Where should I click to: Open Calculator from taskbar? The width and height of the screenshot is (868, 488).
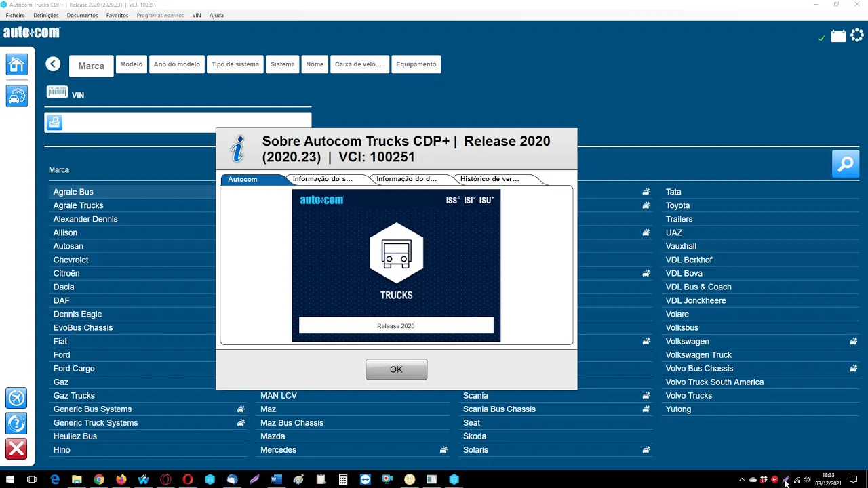pos(343,479)
